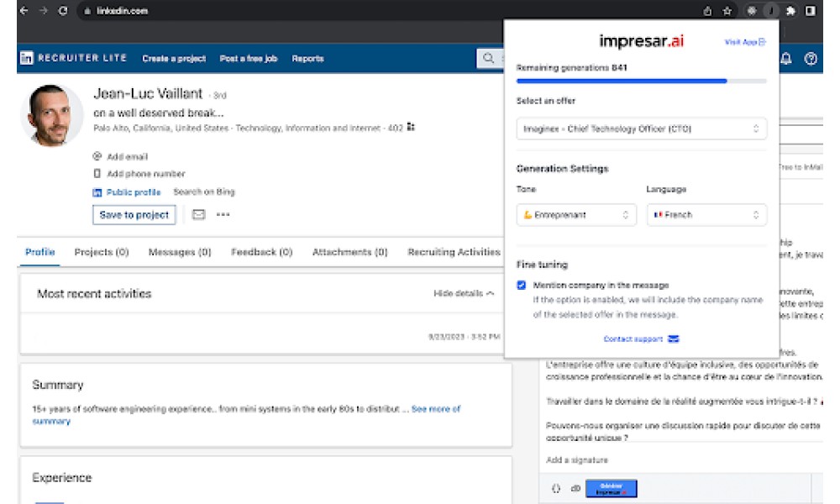Click the connections icon after 402
Image resolution: width=840 pixels, height=504 pixels.
coord(411,127)
